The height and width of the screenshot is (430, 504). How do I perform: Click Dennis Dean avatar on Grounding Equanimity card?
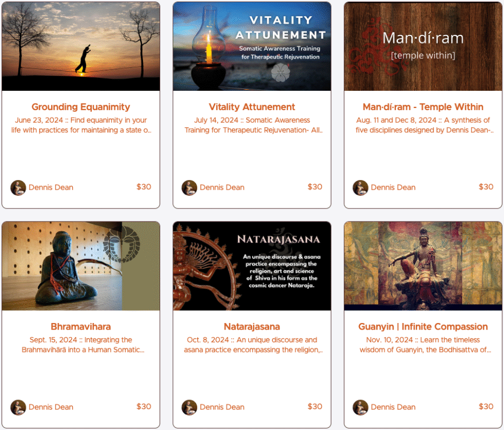(x=18, y=188)
